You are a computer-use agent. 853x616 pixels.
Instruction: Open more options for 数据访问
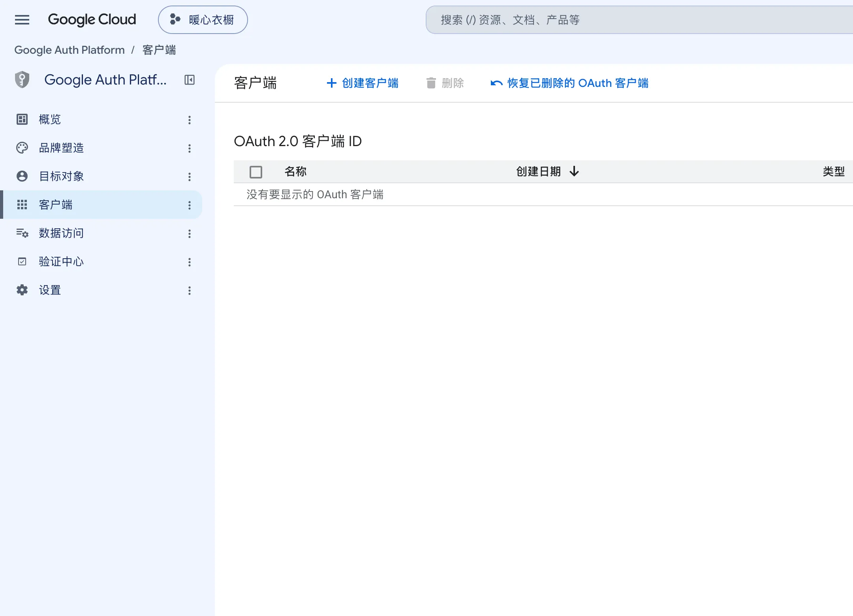(x=190, y=234)
